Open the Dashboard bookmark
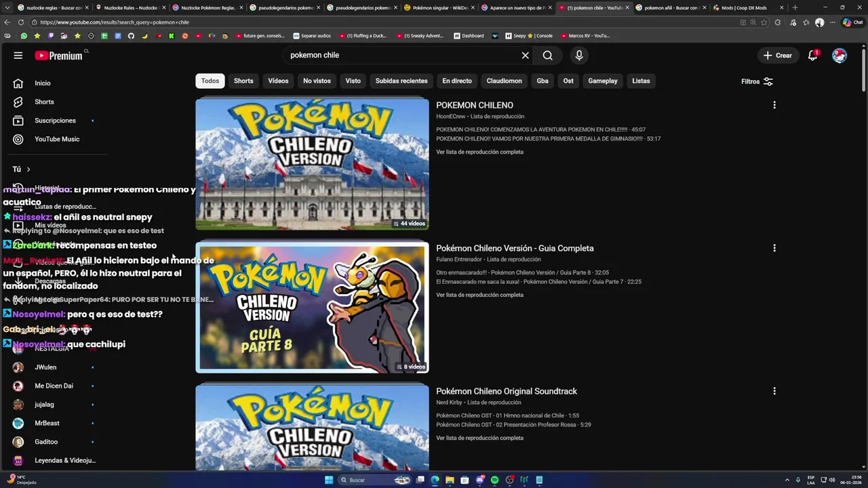The height and width of the screenshot is (488, 868). click(x=469, y=36)
